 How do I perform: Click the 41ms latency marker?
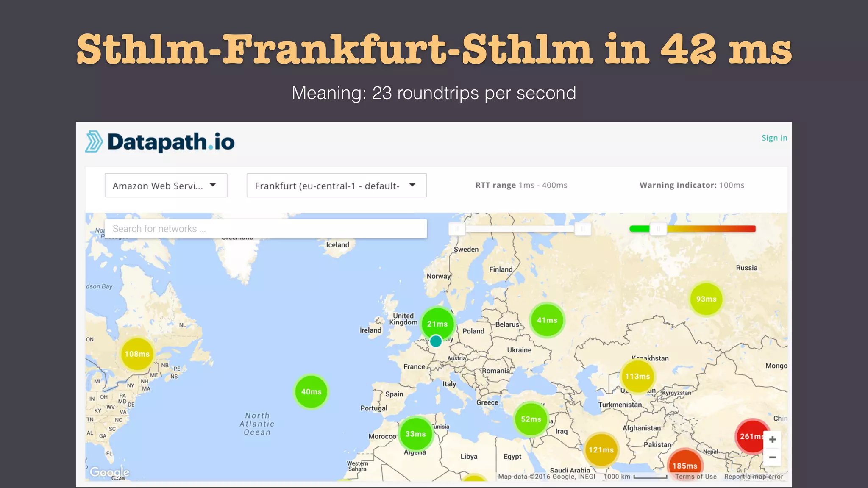pyautogui.click(x=547, y=320)
